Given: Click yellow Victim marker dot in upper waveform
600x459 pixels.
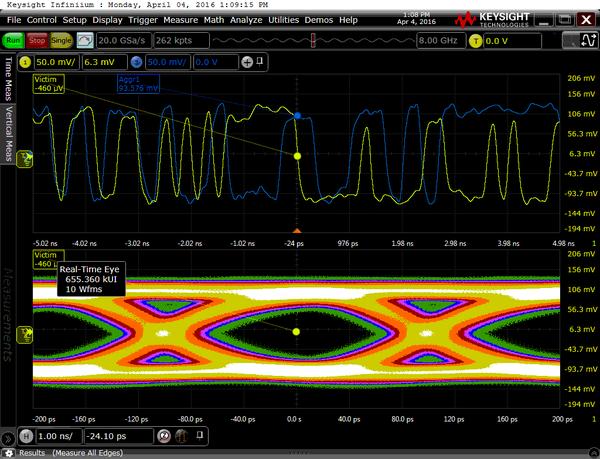Looking at the screenshot, I should [x=297, y=156].
